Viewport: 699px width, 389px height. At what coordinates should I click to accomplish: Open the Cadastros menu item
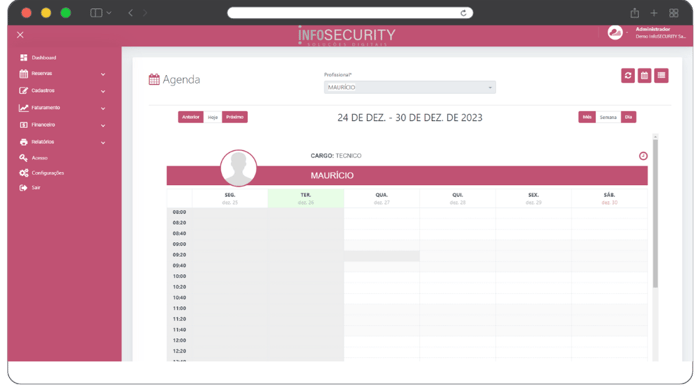(x=43, y=90)
